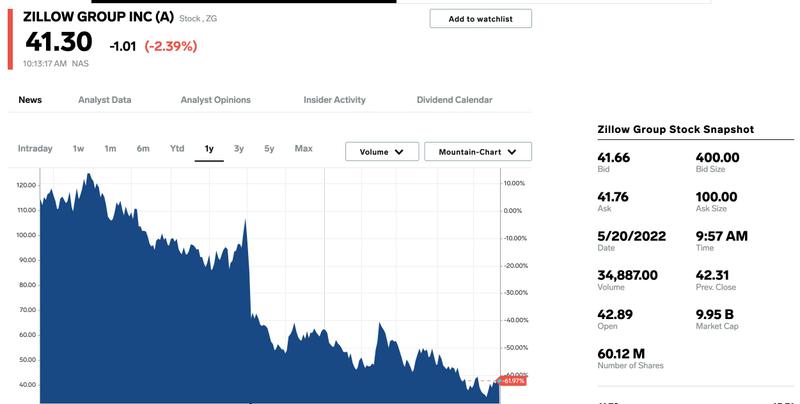Click the stock price 41.30

point(59,42)
